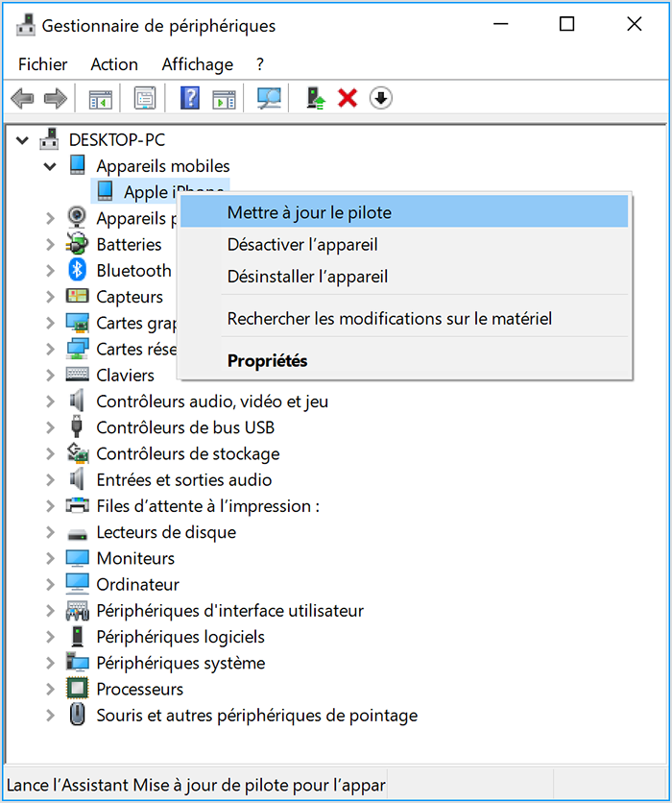This screenshot has height=803, width=672.
Task: Click the disable device down-arrow icon
Action: pos(381,98)
